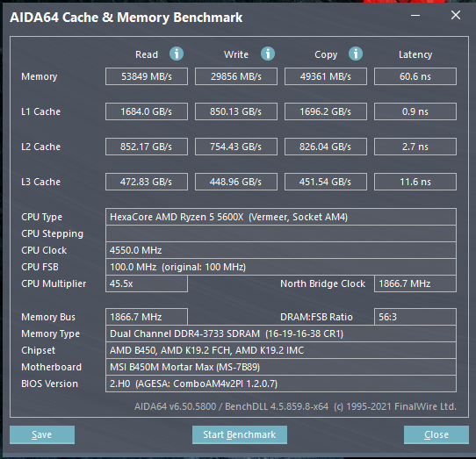Select L3 Cache copy 451.54 GB/s
Image resolution: width=476 pixels, height=459 pixels.
point(326,182)
